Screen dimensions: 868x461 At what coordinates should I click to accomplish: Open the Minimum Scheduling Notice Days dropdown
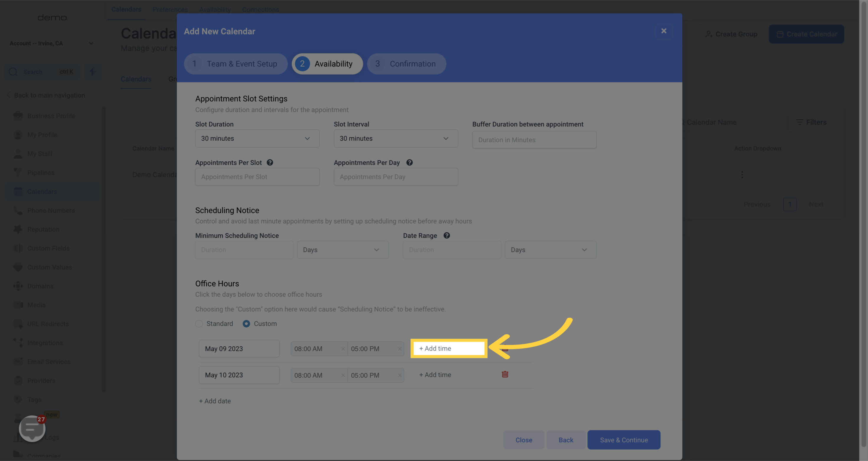[x=342, y=250]
